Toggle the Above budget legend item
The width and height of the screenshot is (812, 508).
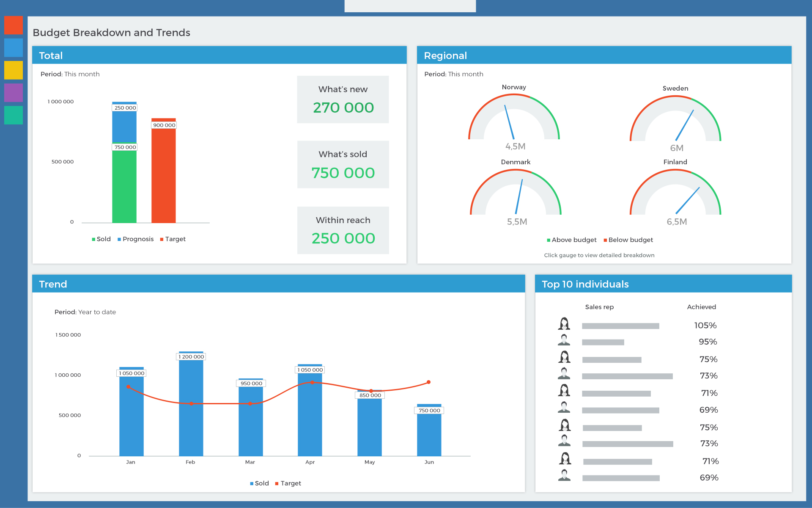click(571, 240)
